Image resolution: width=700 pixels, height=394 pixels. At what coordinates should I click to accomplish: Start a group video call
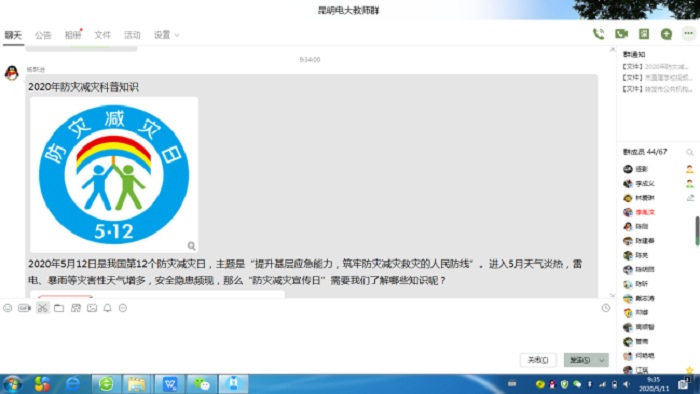[x=621, y=34]
